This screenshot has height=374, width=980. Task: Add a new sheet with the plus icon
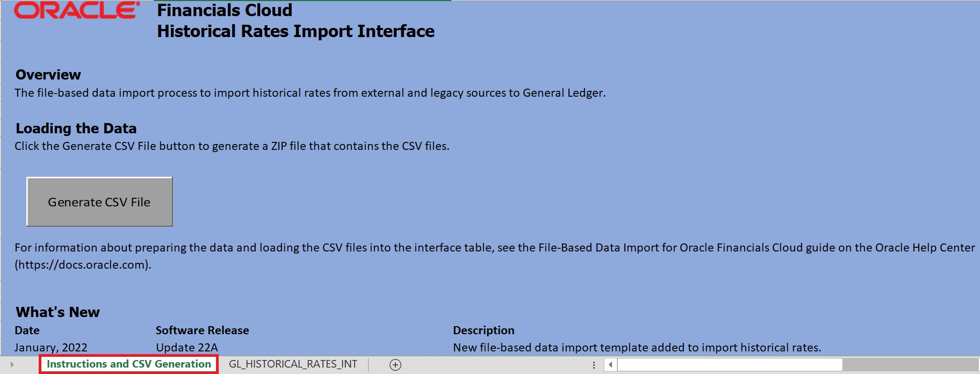coord(395,365)
